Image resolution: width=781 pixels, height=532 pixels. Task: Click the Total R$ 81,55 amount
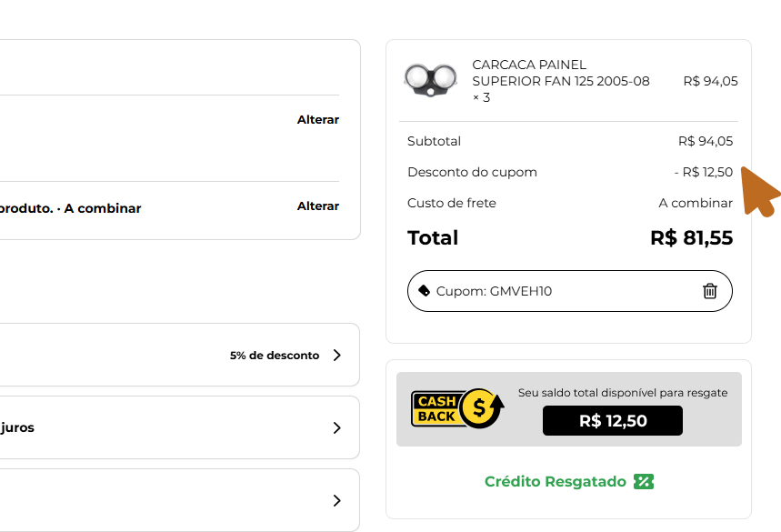pyautogui.click(x=691, y=237)
